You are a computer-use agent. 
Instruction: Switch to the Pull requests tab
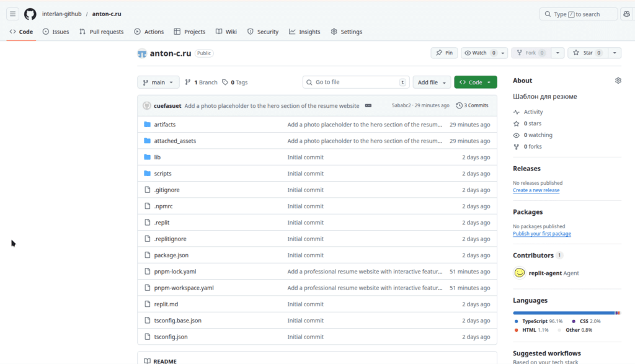tap(101, 32)
